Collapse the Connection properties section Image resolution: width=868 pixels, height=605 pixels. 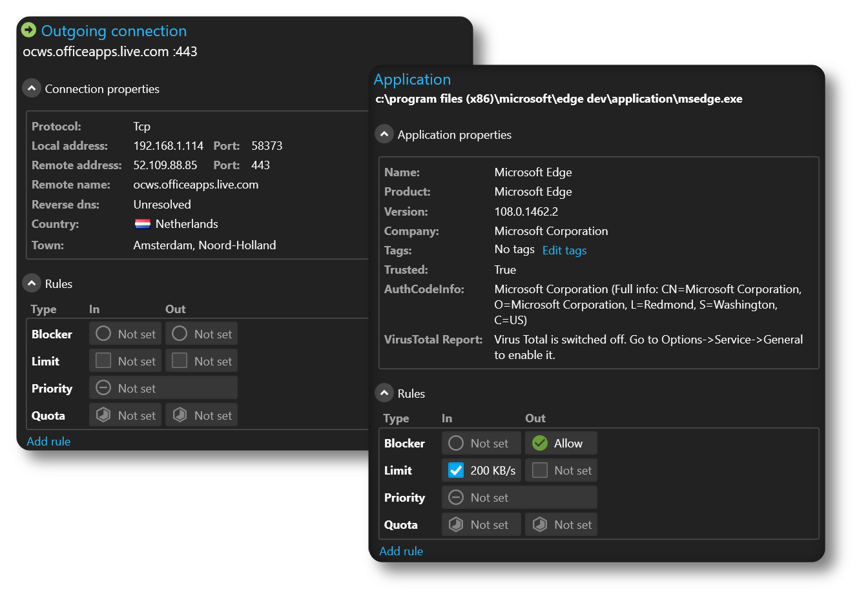[x=32, y=88]
